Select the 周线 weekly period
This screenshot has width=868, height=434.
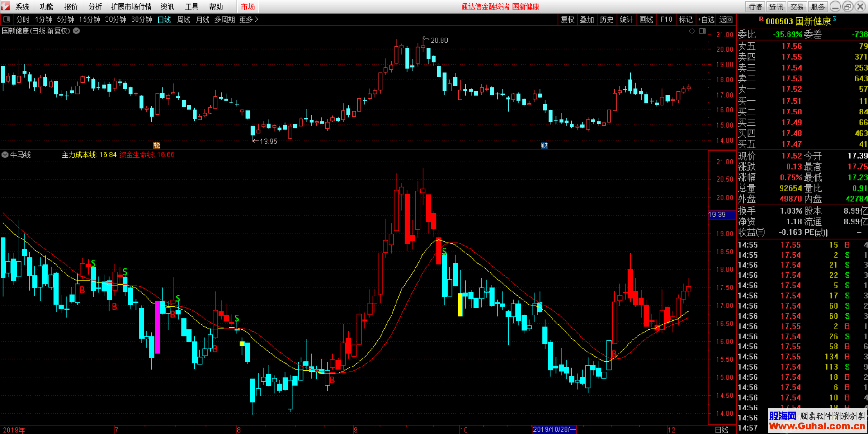(x=184, y=19)
